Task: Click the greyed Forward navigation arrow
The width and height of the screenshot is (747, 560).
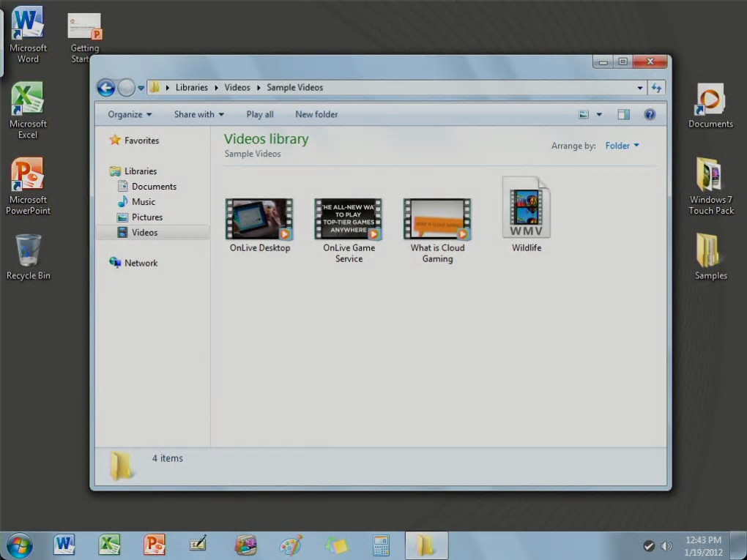Action: (x=126, y=88)
